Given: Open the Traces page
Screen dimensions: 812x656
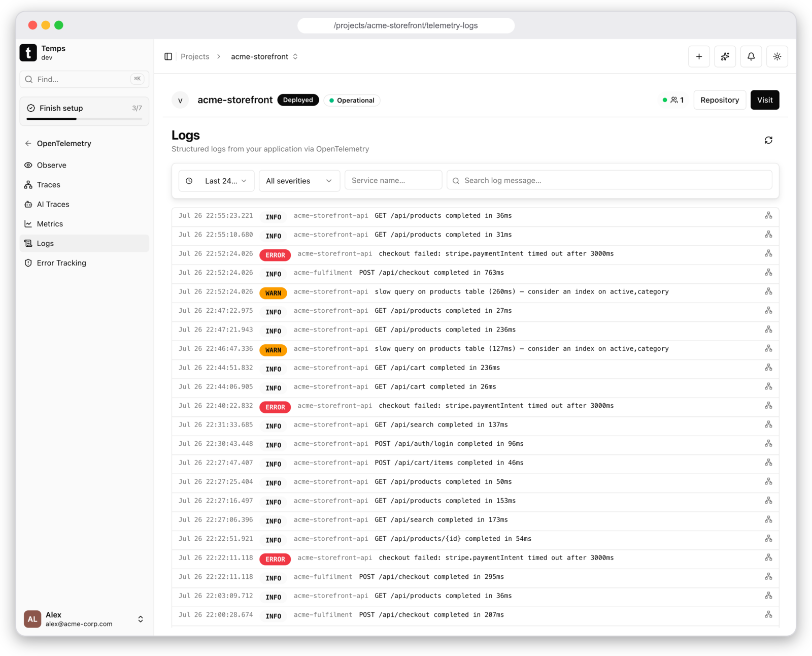Looking at the screenshot, I should (x=84, y=185).
